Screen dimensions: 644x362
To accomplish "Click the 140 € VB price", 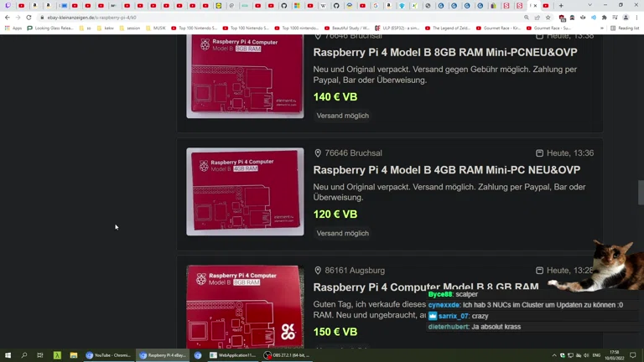I will pos(335,97).
